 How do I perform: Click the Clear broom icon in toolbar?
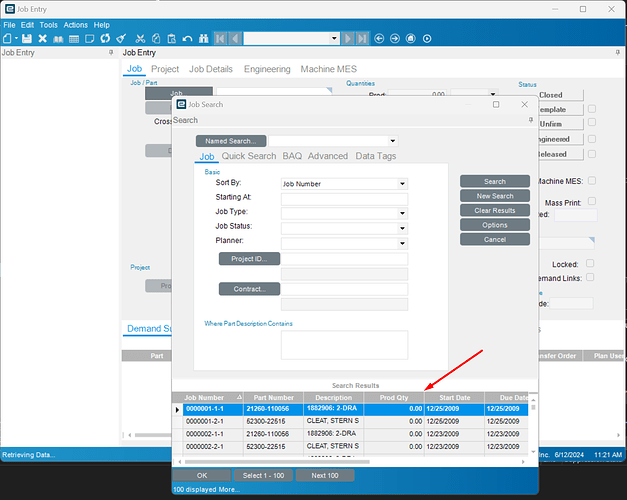(120, 38)
